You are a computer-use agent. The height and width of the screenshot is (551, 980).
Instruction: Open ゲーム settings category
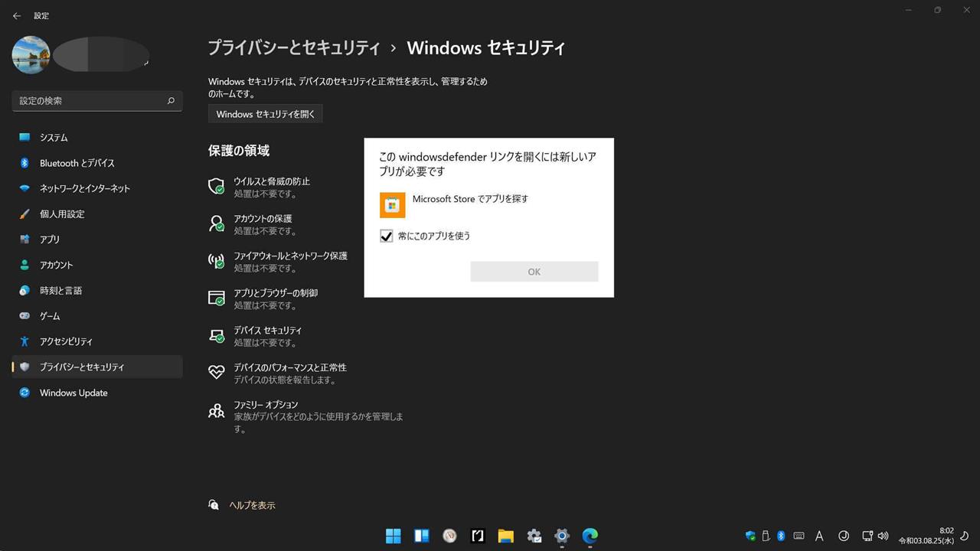[97, 316]
